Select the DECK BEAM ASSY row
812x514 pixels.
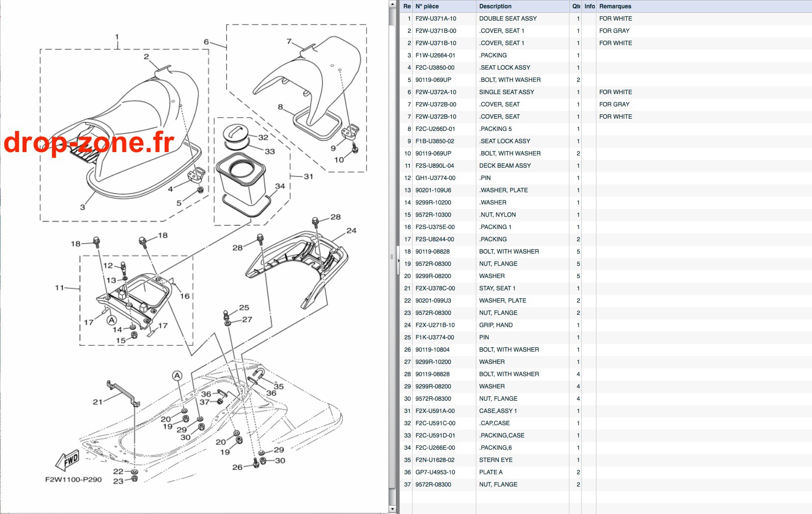point(606,166)
